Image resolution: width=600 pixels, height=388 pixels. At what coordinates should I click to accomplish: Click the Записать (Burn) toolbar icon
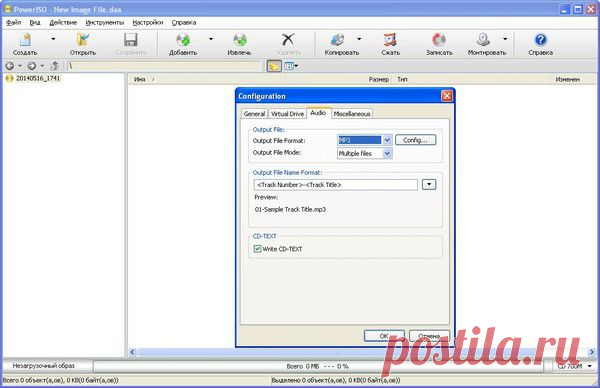point(439,44)
